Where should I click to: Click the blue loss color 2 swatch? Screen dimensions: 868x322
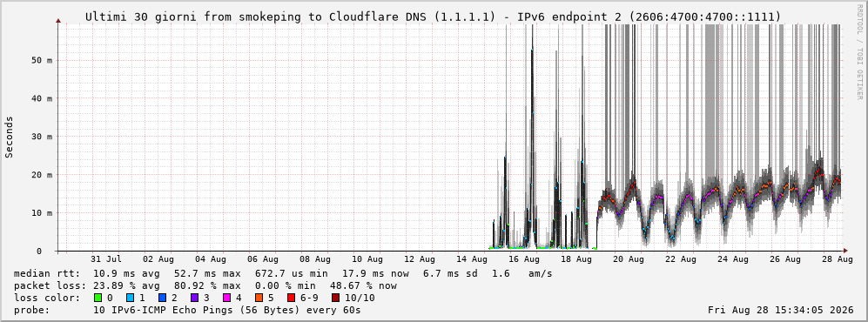(x=162, y=298)
